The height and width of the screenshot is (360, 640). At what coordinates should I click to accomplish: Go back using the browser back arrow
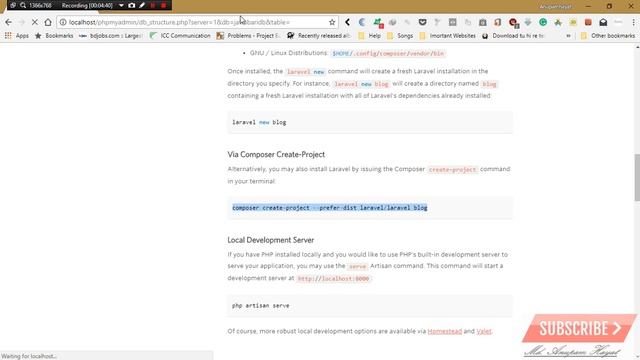point(9,22)
